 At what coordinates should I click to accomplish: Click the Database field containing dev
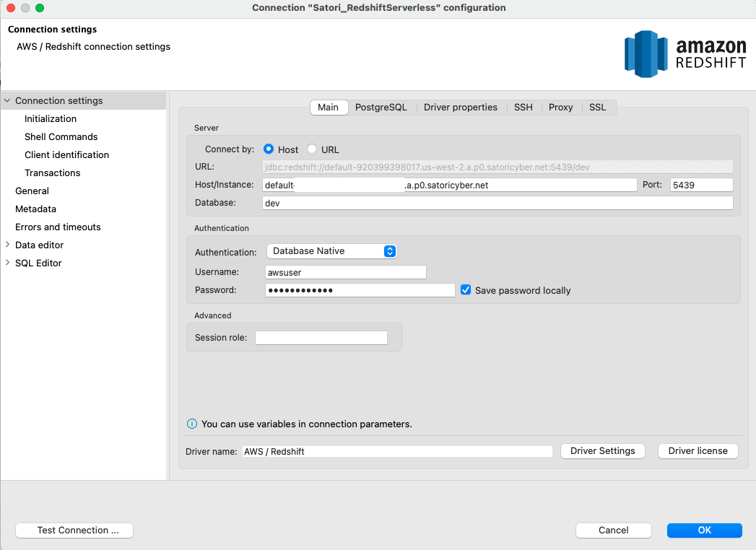pyautogui.click(x=498, y=203)
